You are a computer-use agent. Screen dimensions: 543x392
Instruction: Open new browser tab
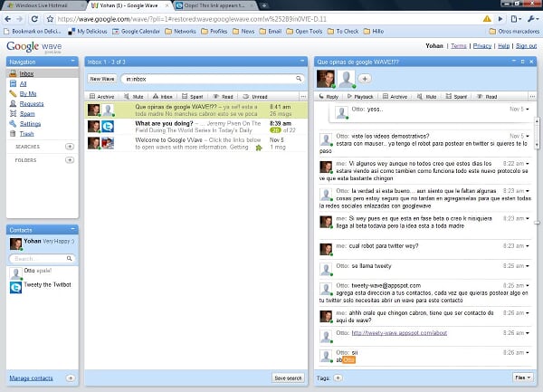click(x=264, y=5)
